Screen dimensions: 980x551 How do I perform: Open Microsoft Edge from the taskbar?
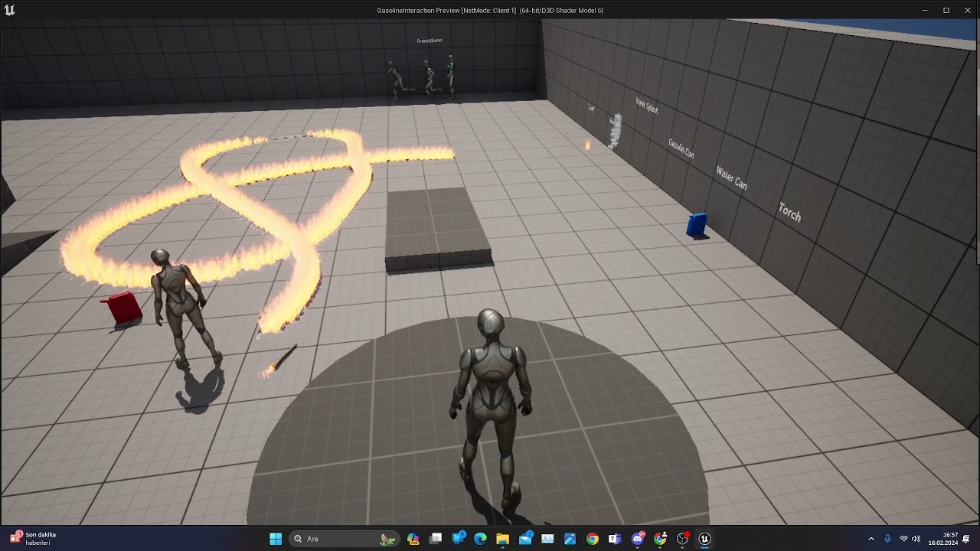click(x=480, y=539)
